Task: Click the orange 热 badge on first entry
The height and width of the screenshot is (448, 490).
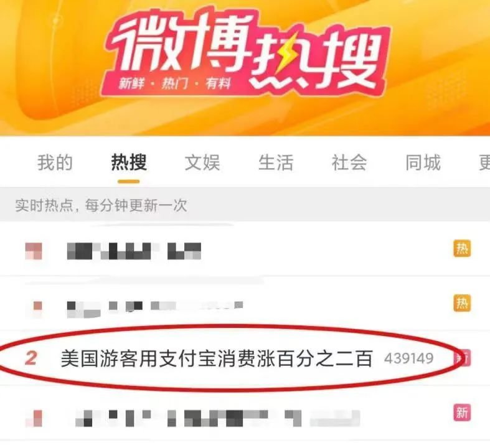Action: click(x=462, y=248)
